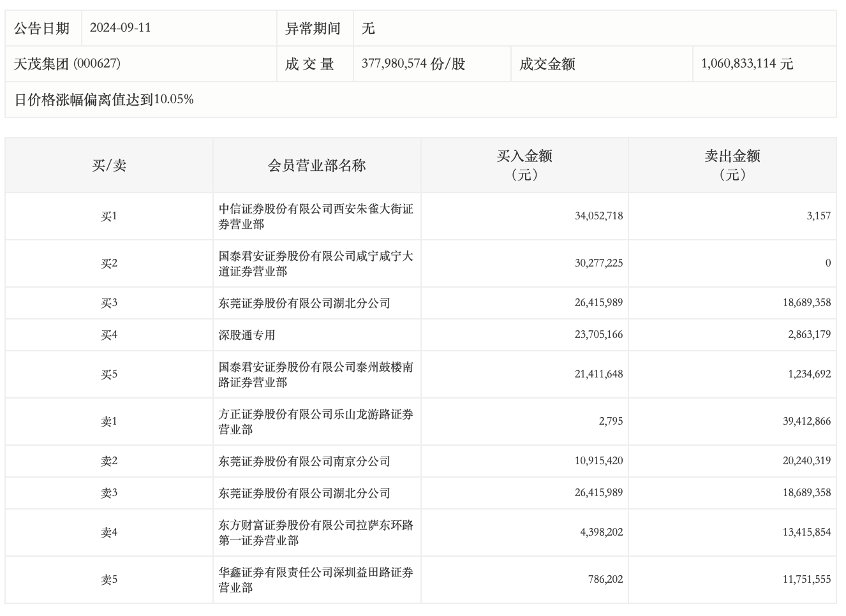Open 方正证券乐山龙游路证券营业部 entry
Screen dimensions: 846x616
coord(316,422)
